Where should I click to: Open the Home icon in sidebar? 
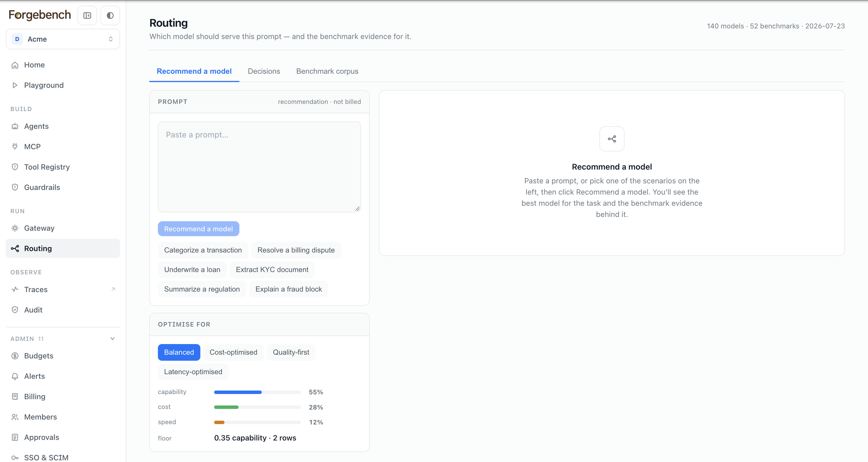15,65
